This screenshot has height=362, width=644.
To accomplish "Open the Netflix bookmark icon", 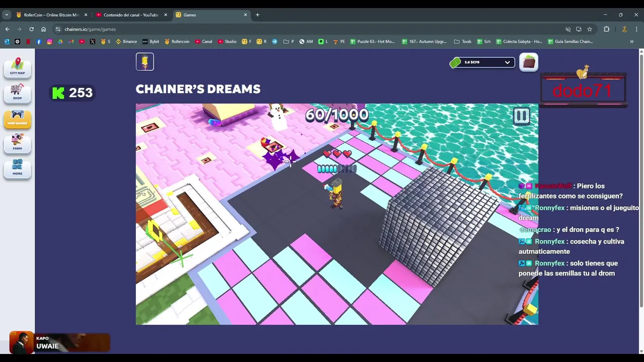I will pos(28,42).
